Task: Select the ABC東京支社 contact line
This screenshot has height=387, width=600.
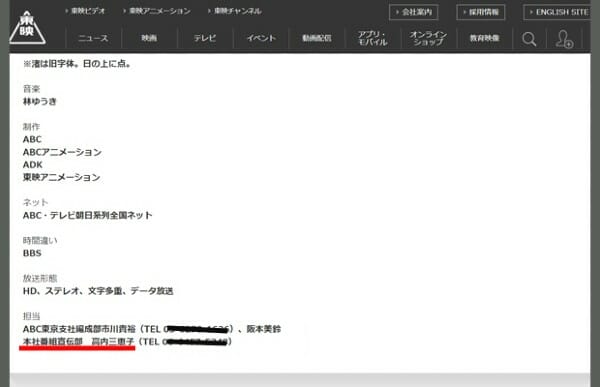Action: click(x=152, y=329)
